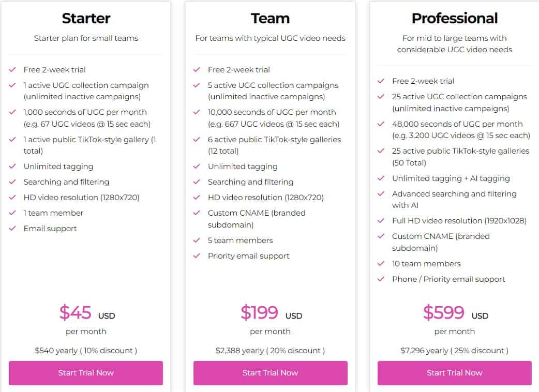Click the $2,388 yearly pricing text in Team

click(x=270, y=350)
